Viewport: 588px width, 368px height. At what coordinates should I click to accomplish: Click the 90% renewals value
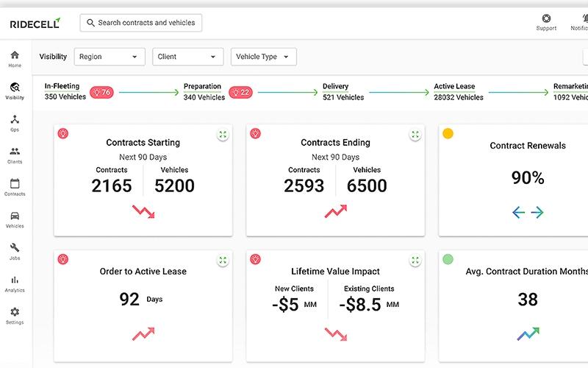pos(528,177)
